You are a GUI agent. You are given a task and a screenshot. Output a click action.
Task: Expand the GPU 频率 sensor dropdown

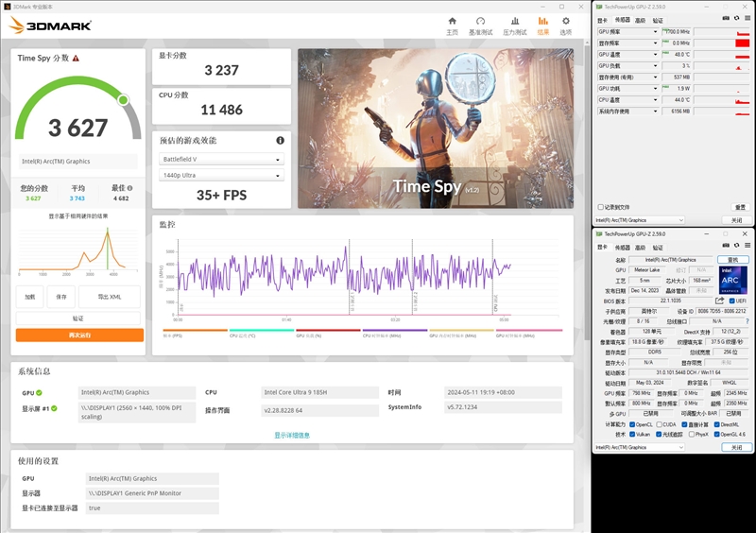[x=655, y=32]
